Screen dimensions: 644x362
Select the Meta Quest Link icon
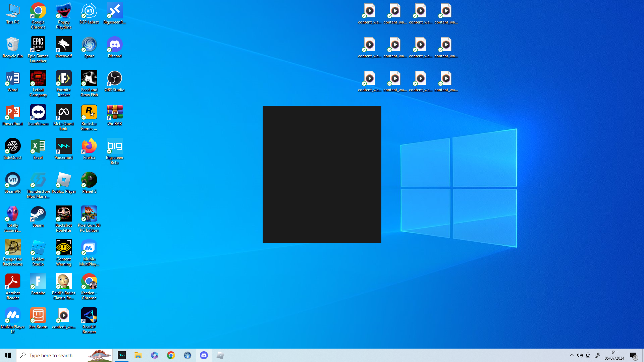tap(63, 117)
